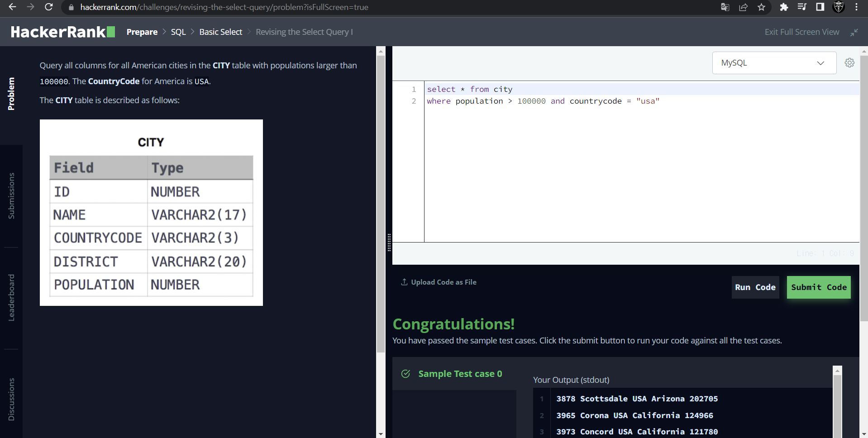This screenshot has height=438, width=868.
Task: Open the Basic Select breadcrumb link
Action: tap(220, 32)
